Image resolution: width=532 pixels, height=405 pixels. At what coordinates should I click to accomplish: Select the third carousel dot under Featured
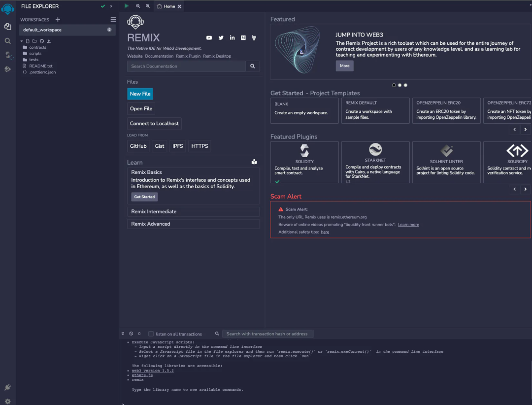(405, 85)
